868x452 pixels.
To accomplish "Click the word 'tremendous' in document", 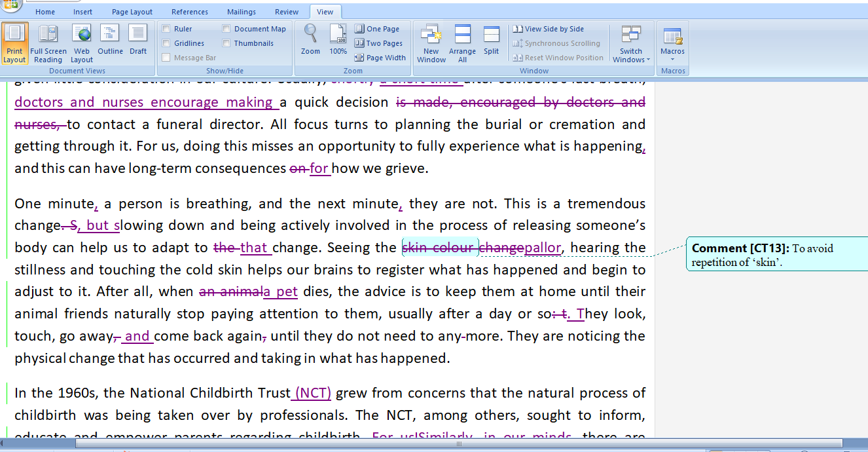I will [606, 203].
